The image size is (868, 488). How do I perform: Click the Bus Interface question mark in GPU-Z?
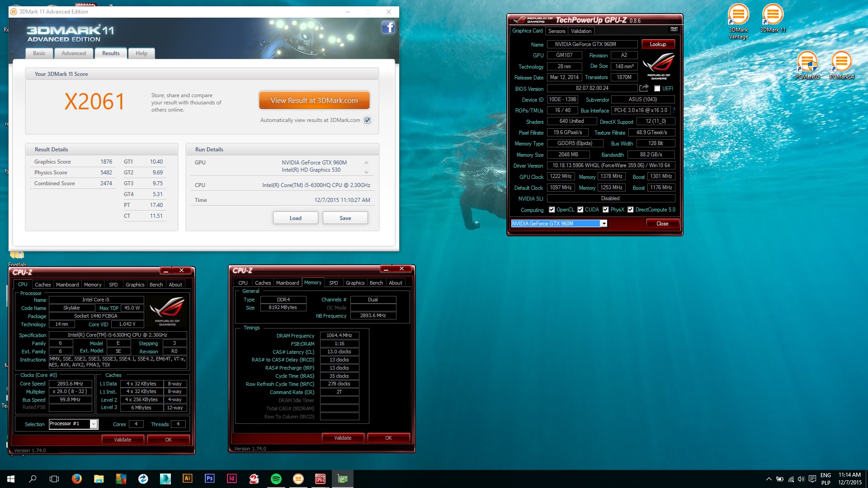[674, 110]
